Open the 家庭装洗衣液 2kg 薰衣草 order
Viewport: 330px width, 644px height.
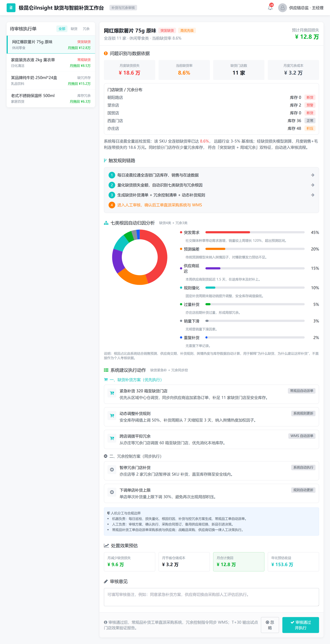(51, 63)
